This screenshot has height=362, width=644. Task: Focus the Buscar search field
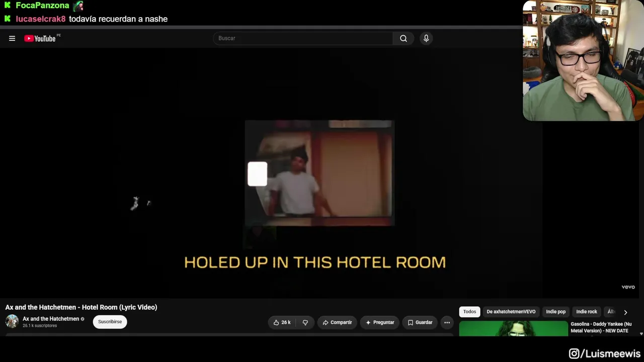(x=303, y=38)
